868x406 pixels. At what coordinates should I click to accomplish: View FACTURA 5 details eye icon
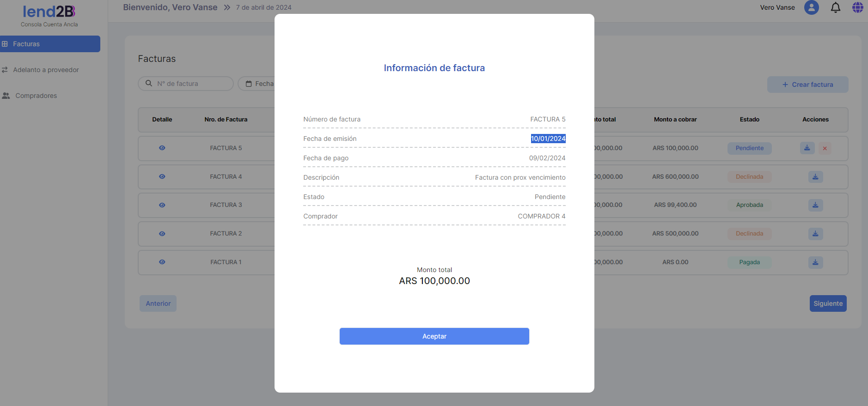[x=162, y=148]
